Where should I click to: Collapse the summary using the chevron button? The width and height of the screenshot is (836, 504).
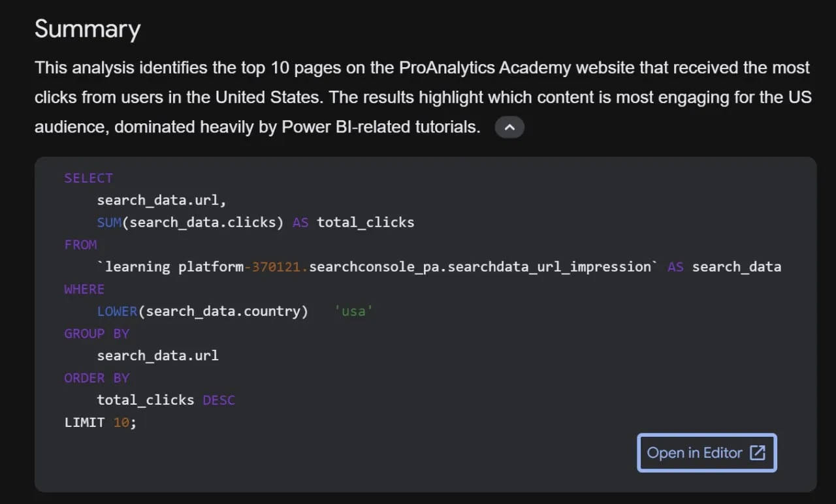click(x=509, y=127)
